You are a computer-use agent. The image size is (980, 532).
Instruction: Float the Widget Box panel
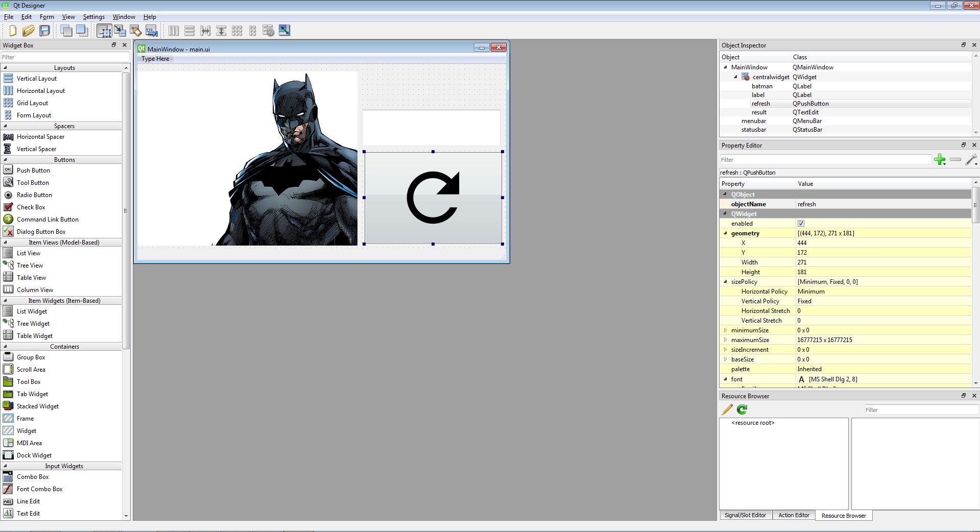(114, 45)
